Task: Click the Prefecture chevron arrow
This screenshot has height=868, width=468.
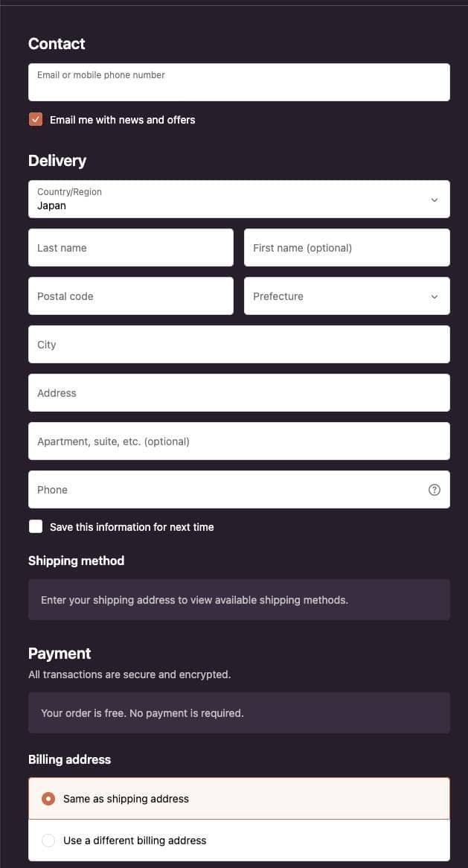Action: (435, 296)
